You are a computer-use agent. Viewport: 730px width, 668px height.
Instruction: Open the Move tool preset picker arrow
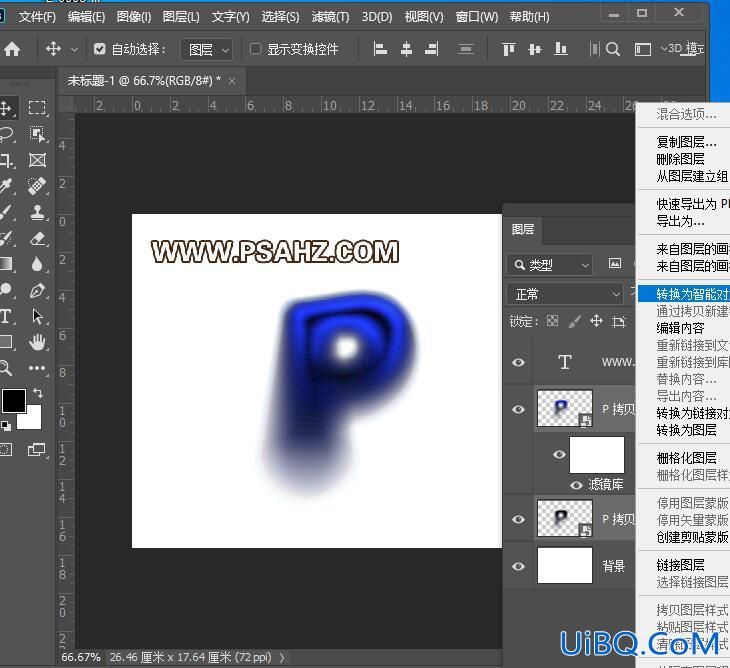74,49
